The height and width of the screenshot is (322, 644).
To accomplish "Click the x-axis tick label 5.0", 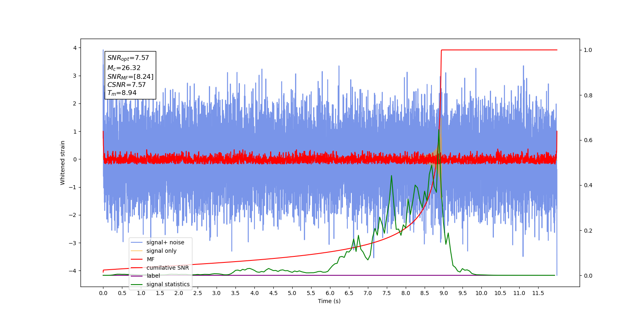I will click(292, 293).
